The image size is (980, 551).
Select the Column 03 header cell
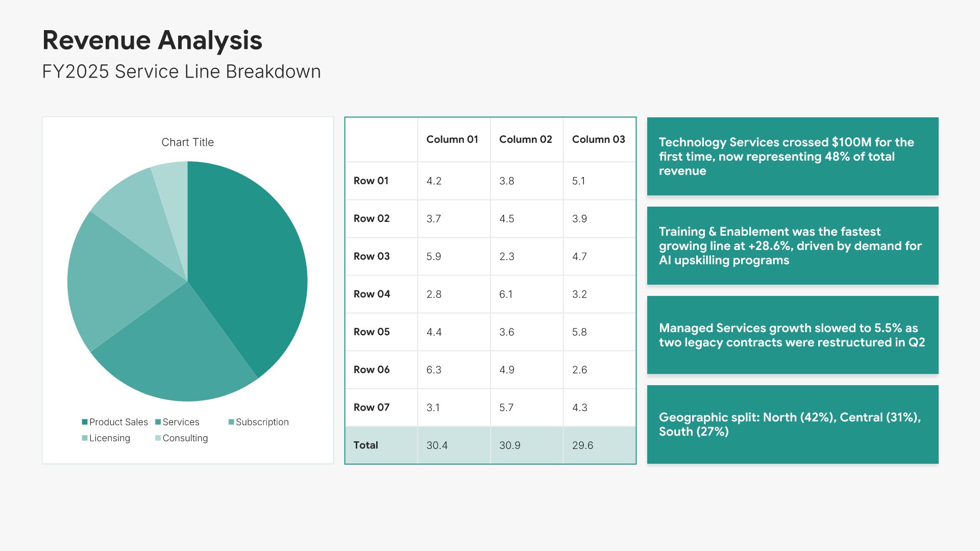click(x=598, y=139)
